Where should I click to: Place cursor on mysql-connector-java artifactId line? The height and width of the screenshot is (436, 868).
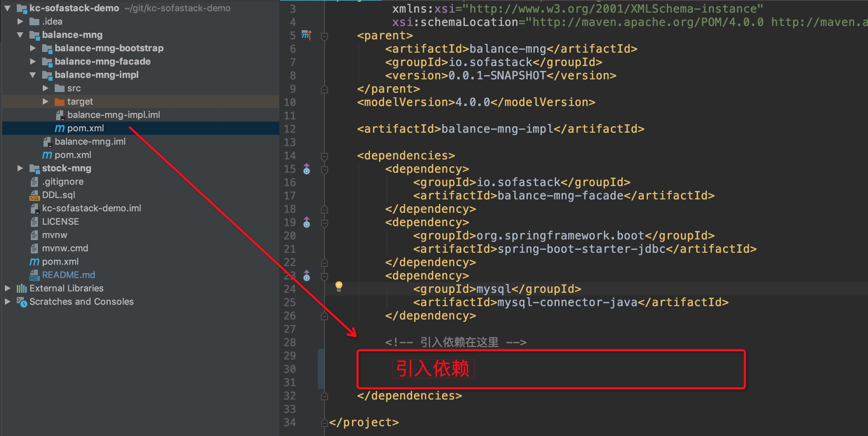[571, 302]
